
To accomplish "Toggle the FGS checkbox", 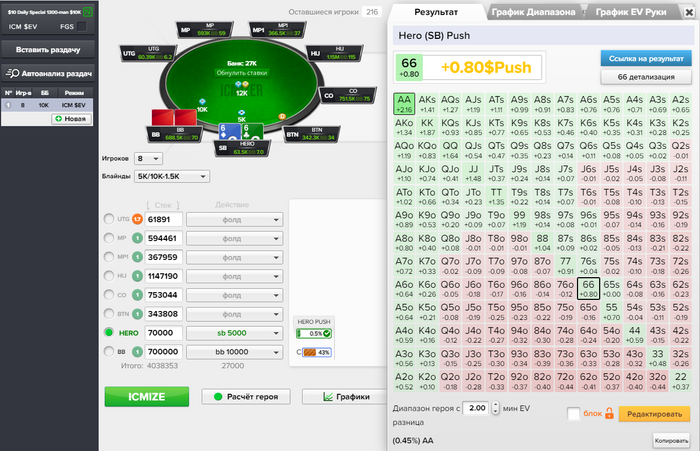I will pos(82,27).
